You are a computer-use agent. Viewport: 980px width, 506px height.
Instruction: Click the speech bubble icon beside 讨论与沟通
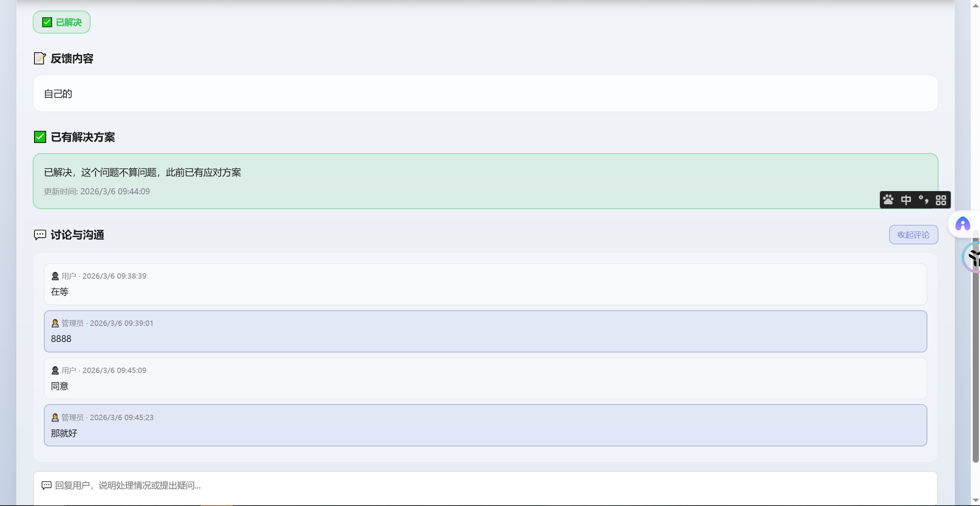[x=40, y=235]
